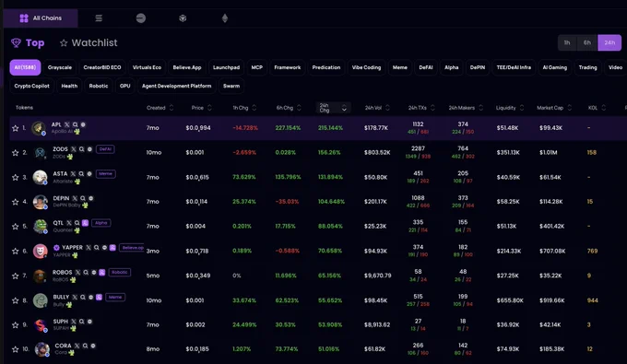Open ASTA's X profile icon
This screenshot has height=364, width=627.
point(73,174)
